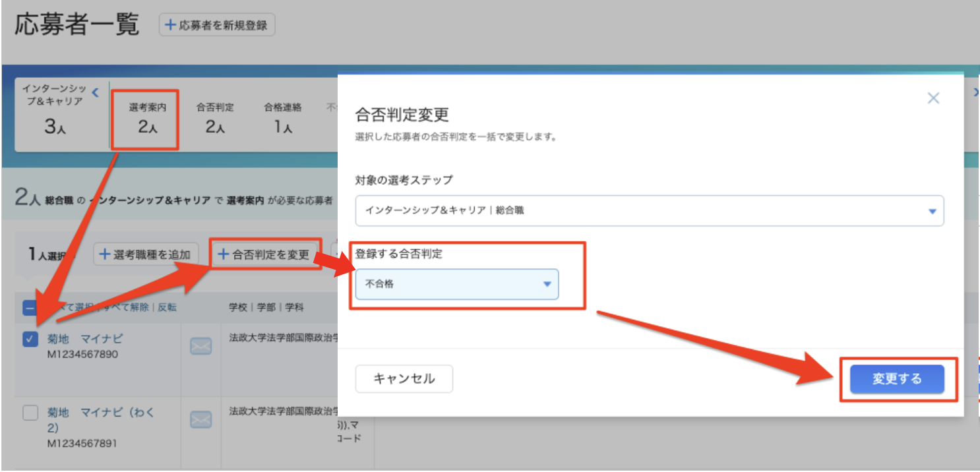Open applicant link 菊地 マイナビ (わく2)
The image size is (980, 472).
pyautogui.click(x=101, y=420)
